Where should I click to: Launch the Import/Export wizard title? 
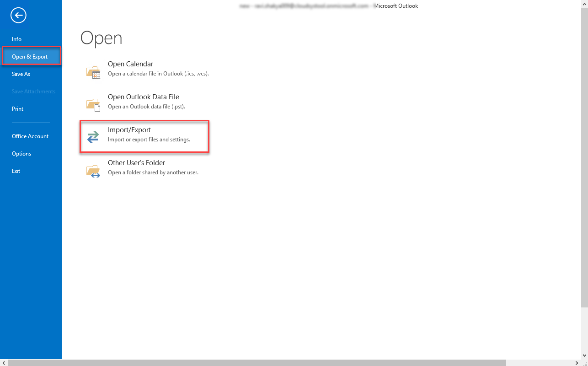point(129,130)
